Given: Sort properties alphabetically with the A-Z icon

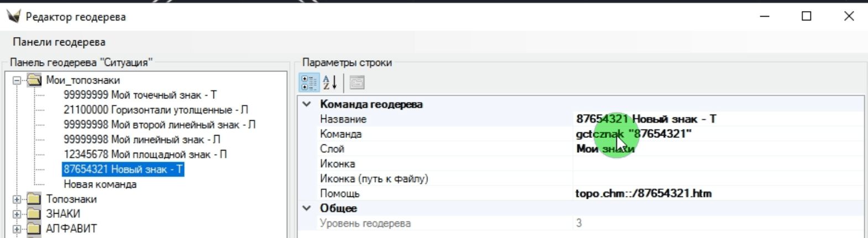Looking at the screenshot, I should coord(330,82).
